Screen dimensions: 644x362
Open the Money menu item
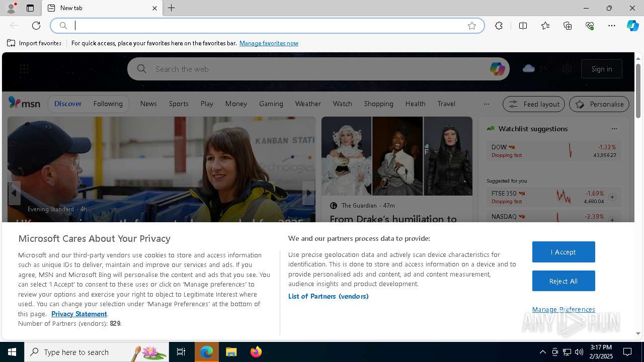pyautogui.click(x=236, y=104)
